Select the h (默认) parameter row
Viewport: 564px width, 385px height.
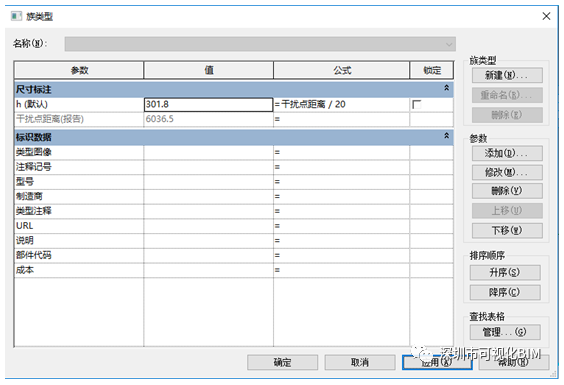[x=234, y=104]
